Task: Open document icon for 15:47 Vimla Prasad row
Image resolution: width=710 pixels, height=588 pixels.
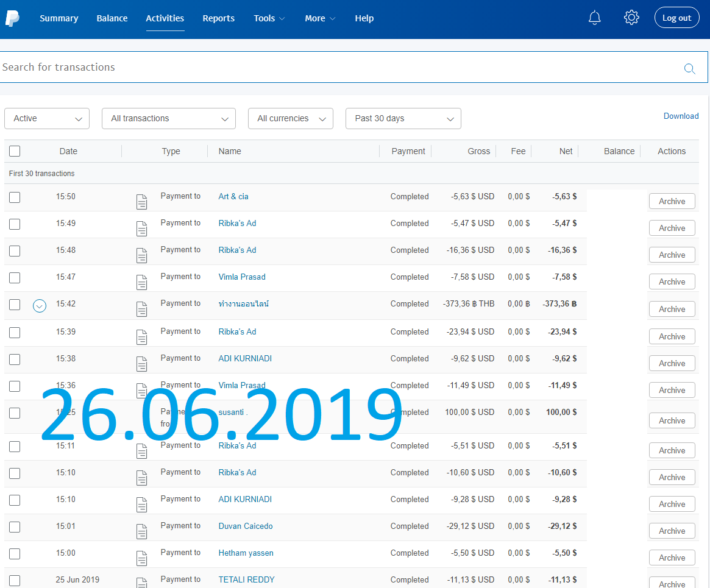Action: 142,282
